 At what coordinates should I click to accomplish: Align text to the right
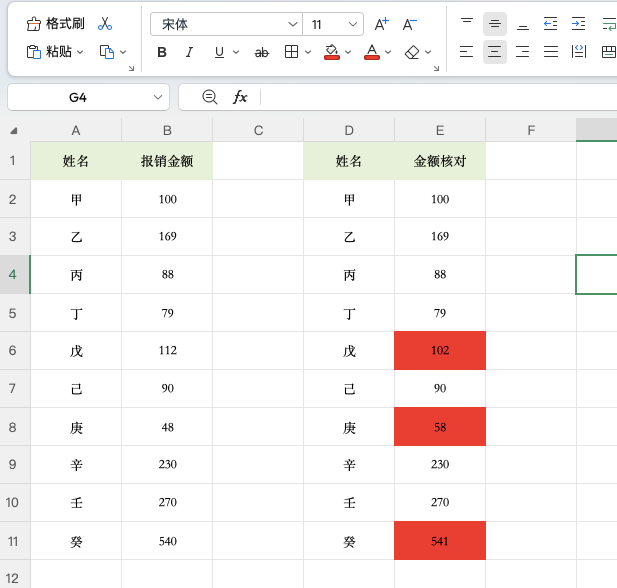point(523,52)
